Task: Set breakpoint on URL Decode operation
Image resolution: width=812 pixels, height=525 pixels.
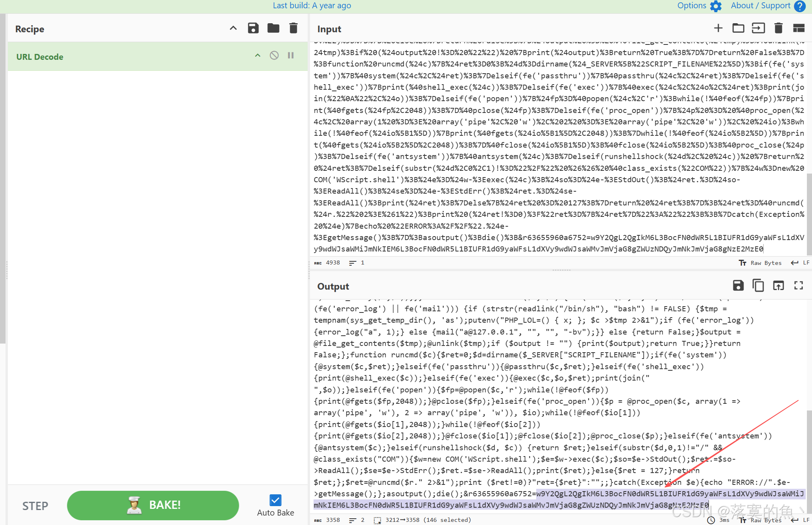Action: point(291,55)
